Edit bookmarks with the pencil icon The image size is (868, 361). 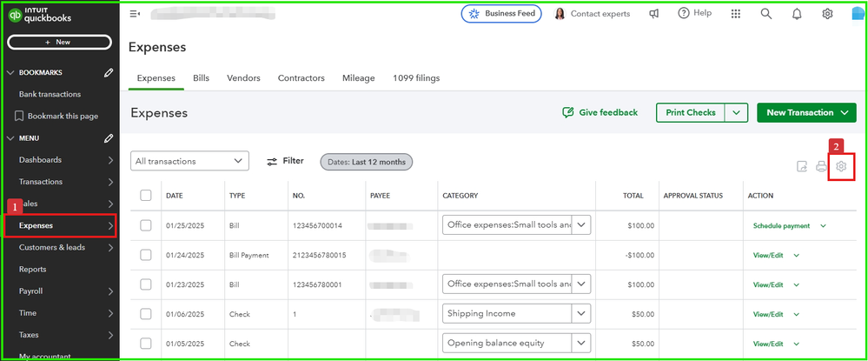109,73
